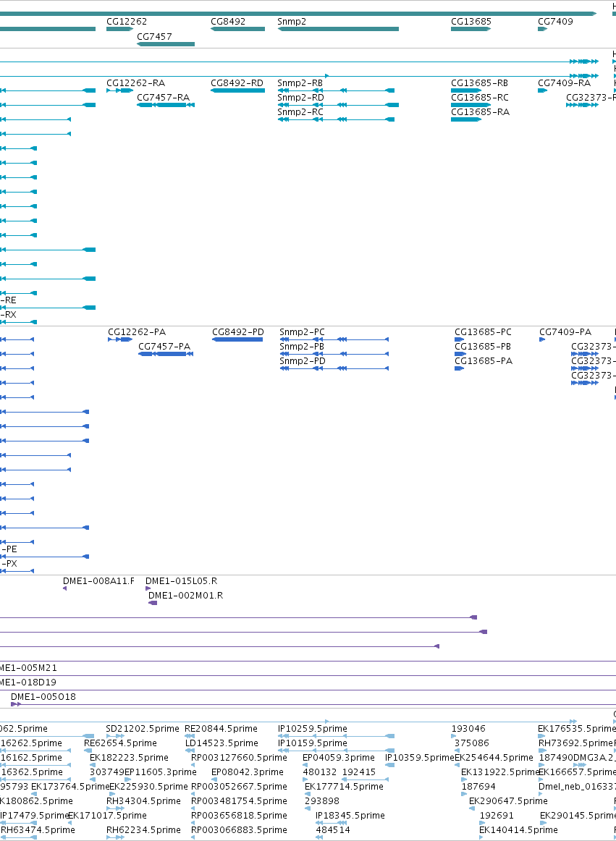Open protein CG12262-PA

pos(137,332)
